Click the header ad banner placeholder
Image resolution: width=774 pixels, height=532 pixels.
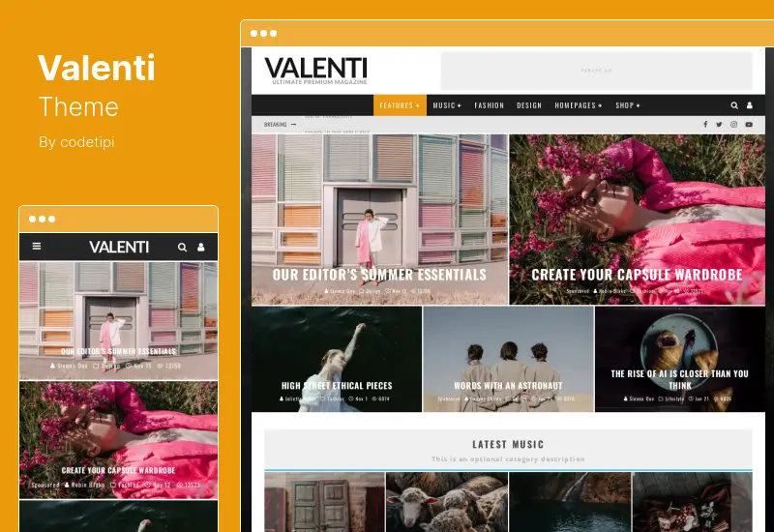596,71
